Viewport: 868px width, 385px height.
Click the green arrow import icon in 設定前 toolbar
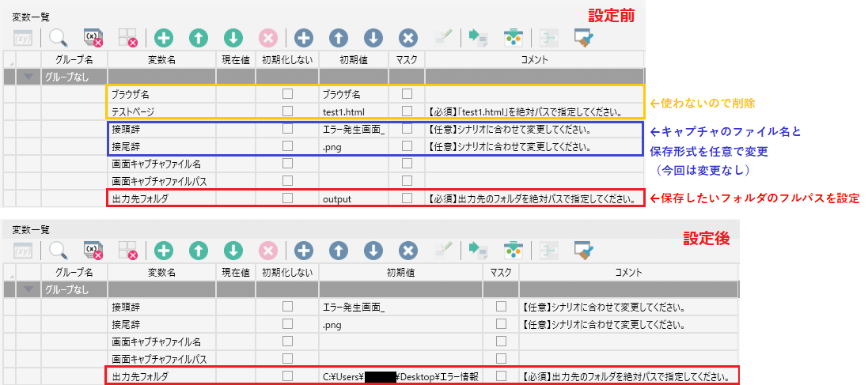pos(477,38)
